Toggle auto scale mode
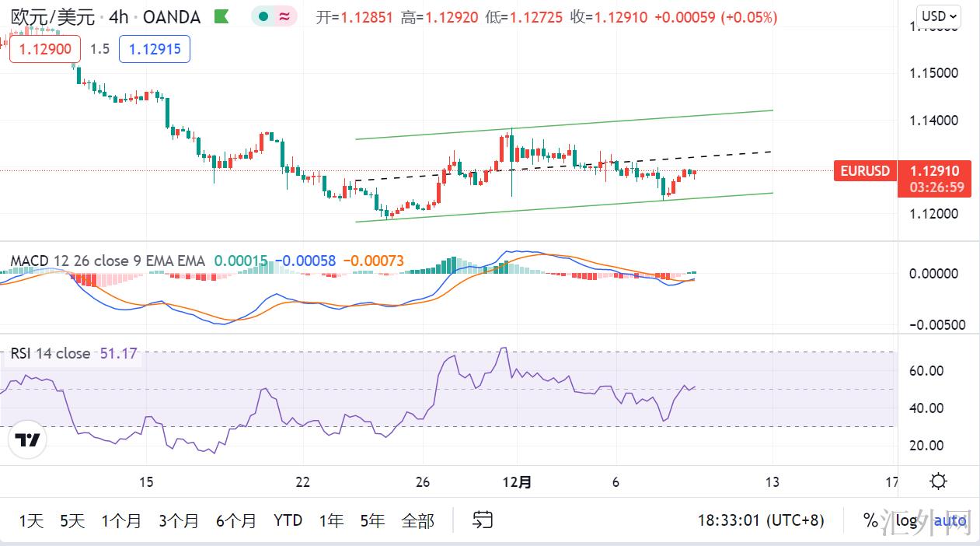Image resolution: width=980 pixels, height=546 pixels. (950, 520)
